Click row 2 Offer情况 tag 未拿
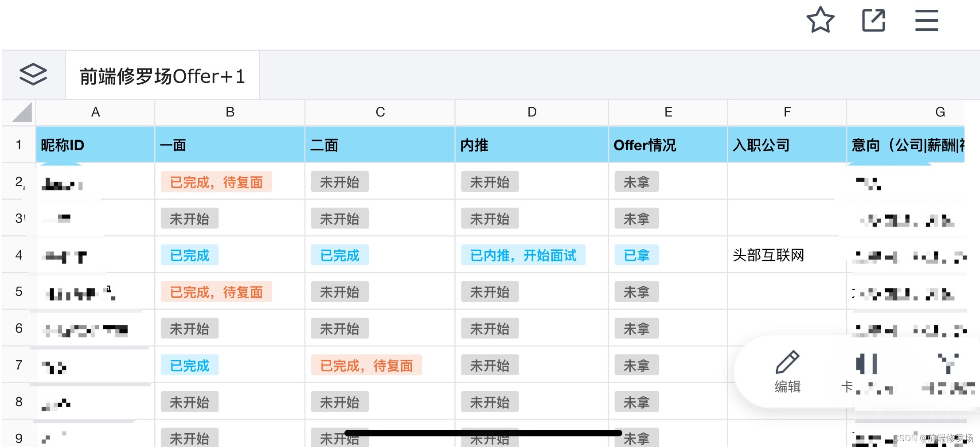Viewport: 980px width, 447px height. click(x=636, y=182)
